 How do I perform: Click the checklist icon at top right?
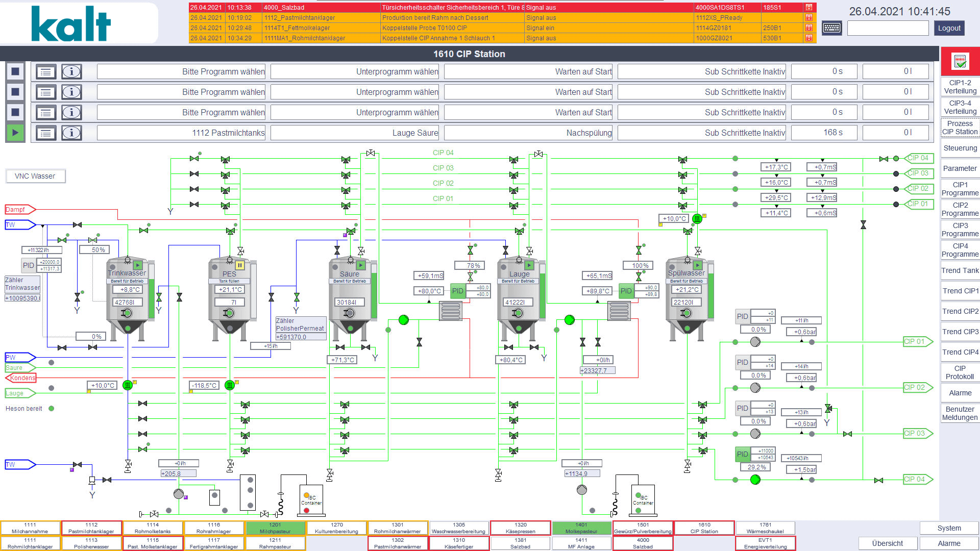[x=960, y=62]
